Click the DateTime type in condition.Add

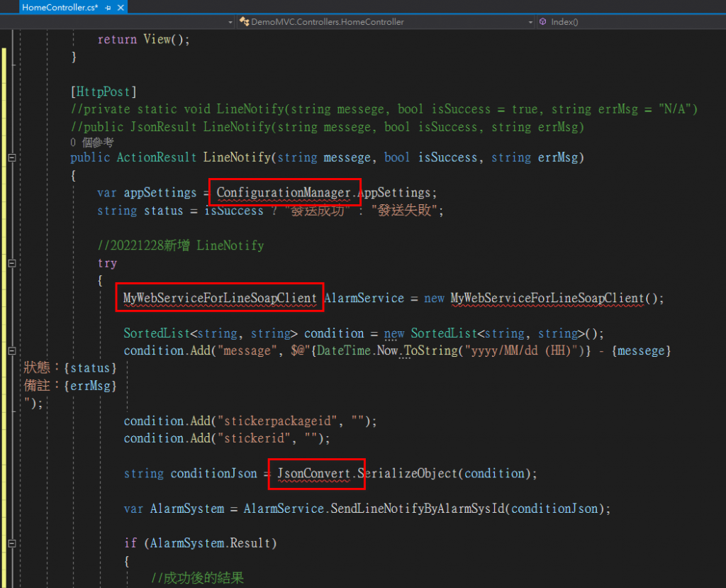coord(344,351)
